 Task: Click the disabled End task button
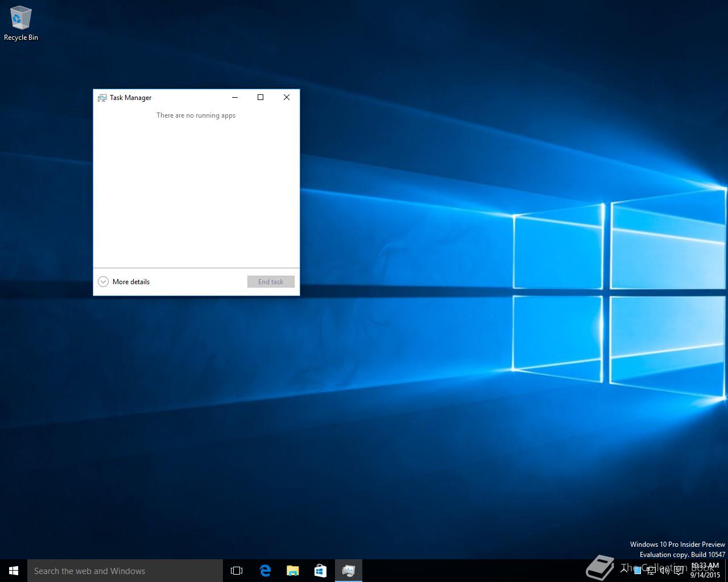tap(271, 282)
